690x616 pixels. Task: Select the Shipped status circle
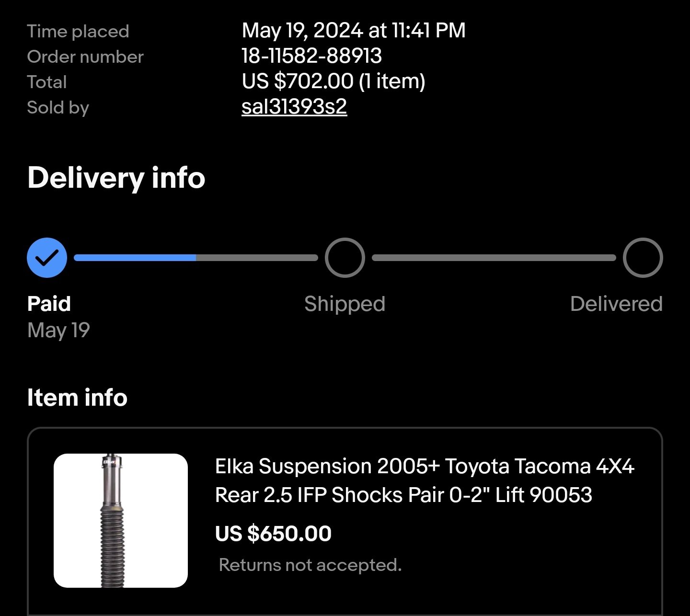click(x=345, y=258)
